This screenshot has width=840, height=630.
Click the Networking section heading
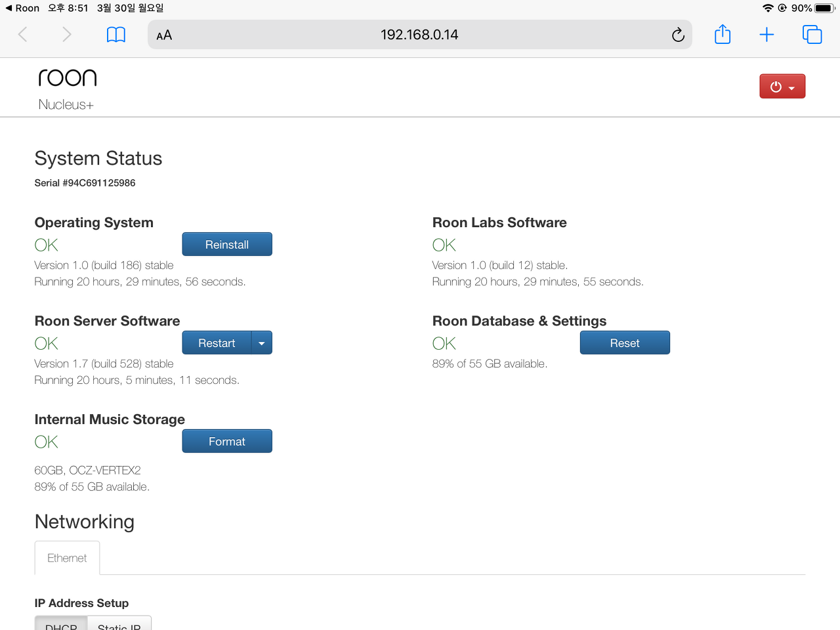click(85, 522)
